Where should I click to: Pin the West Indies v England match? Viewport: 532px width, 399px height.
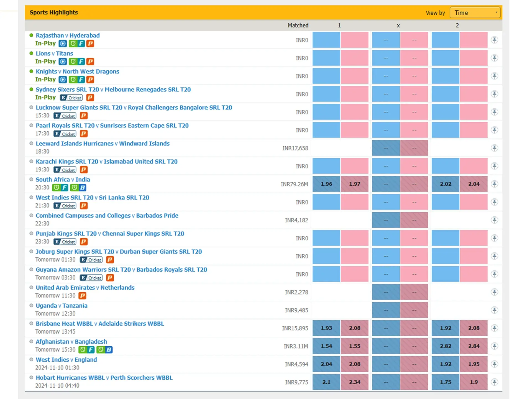[x=495, y=364]
